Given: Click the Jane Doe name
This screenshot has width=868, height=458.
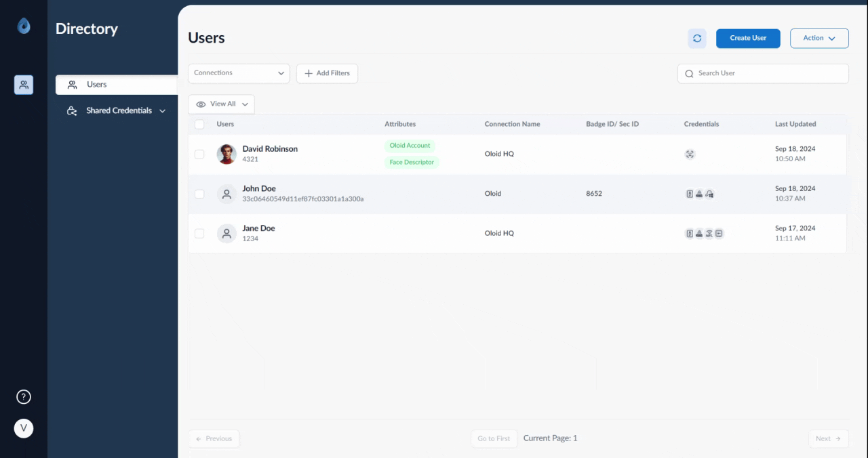Looking at the screenshot, I should click(x=258, y=229).
